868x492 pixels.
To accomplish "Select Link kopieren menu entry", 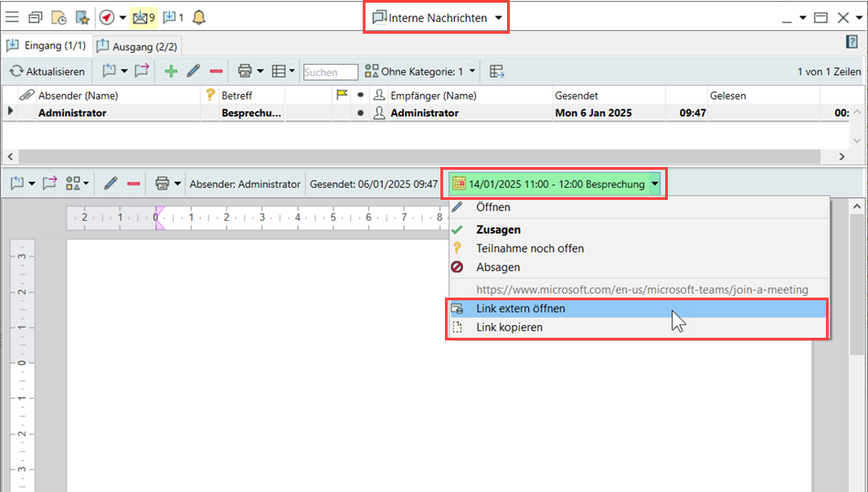I will click(509, 327).
